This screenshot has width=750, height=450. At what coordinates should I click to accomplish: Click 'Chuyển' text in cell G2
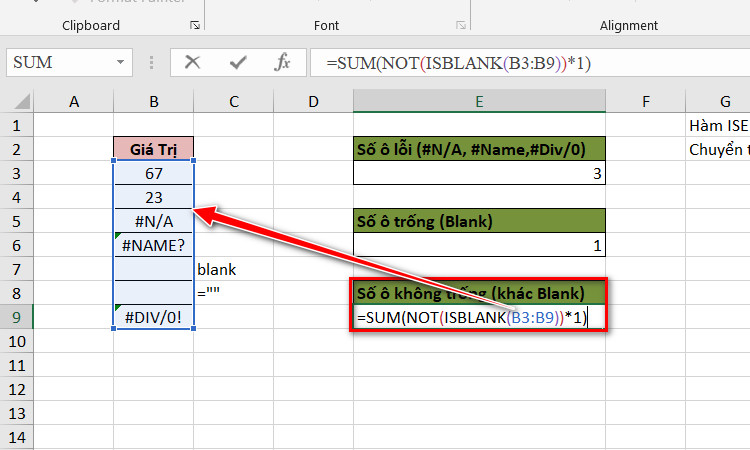pyautogui.click(x=716, y=150)
